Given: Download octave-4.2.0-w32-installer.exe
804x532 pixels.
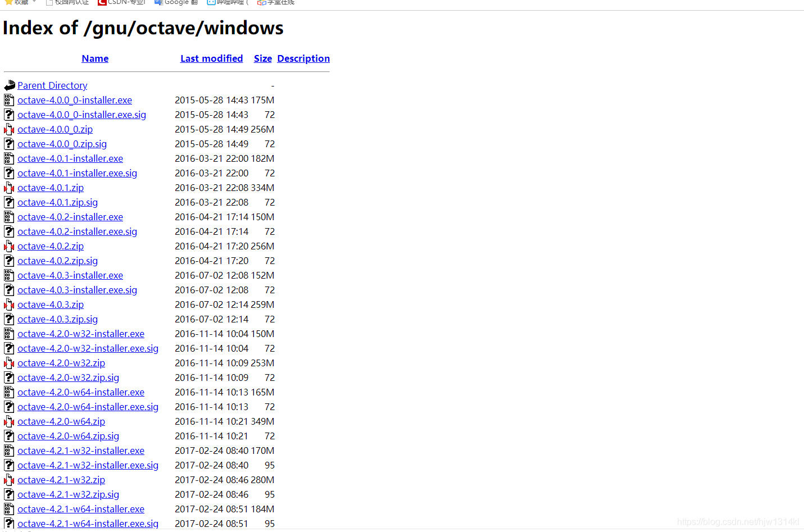Looking at the screenshot, I should [81, 334].
